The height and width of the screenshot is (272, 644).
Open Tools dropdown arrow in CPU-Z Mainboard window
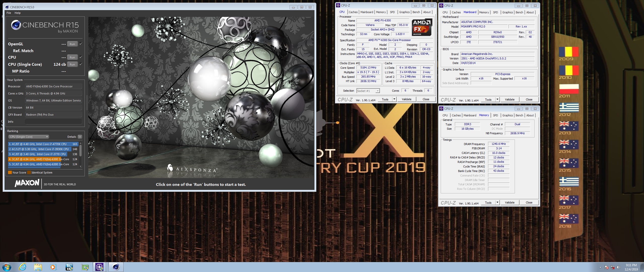pos(497,99)
